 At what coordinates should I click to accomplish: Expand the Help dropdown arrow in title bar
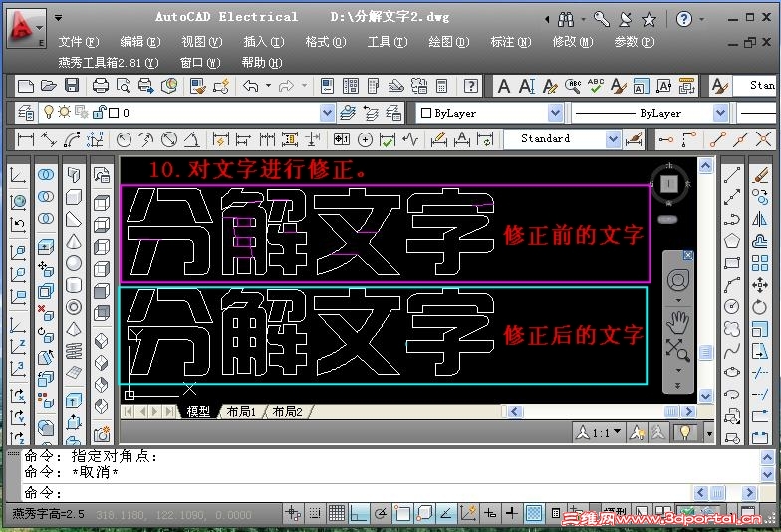coord(701,20)
